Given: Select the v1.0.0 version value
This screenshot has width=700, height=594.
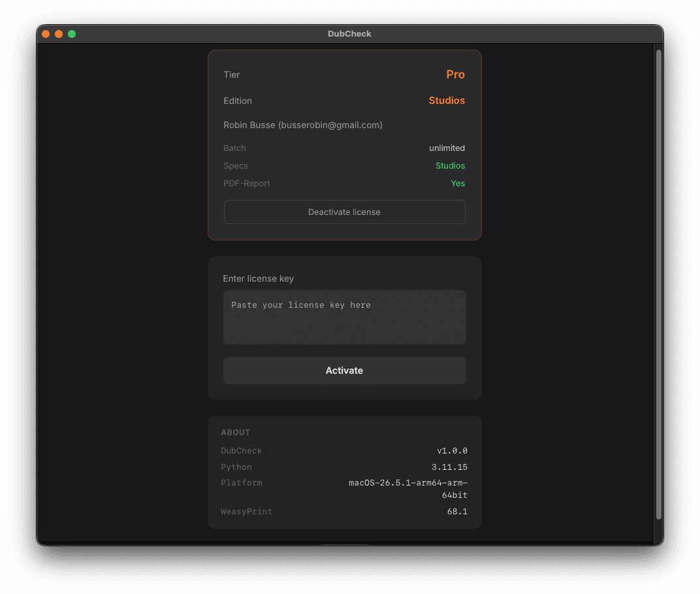Looking at the screenshot, I should tap(452, 451).
